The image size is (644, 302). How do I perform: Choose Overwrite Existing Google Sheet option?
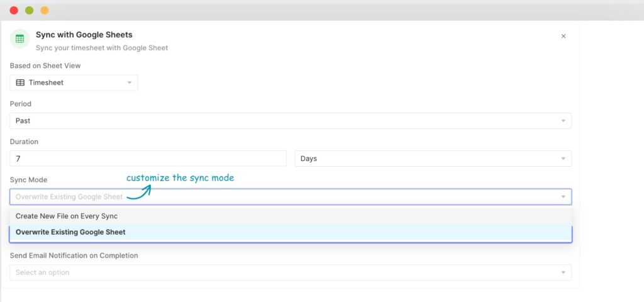click(x=291, y=232)
